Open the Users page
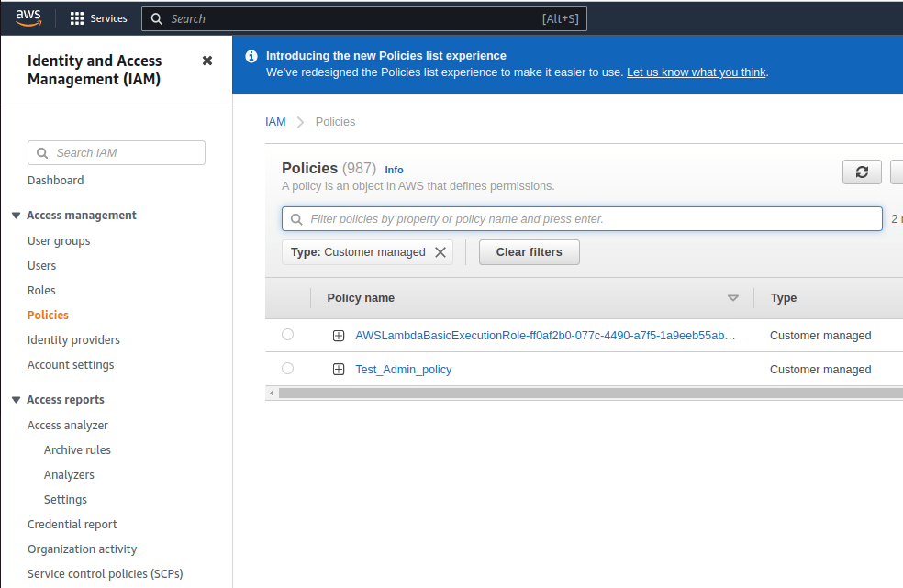The height and width of the screenshot is (588, 903). click(x=41, y=265)
